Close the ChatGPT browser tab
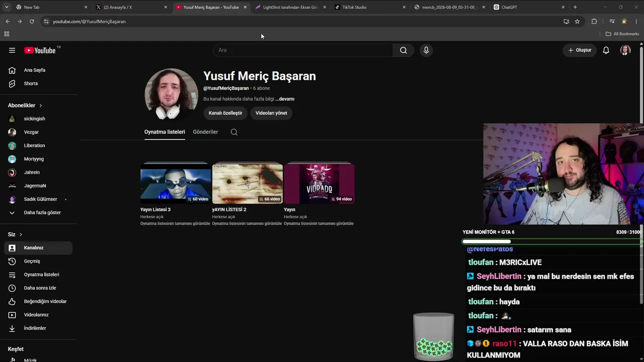 [x=563, y=7]
